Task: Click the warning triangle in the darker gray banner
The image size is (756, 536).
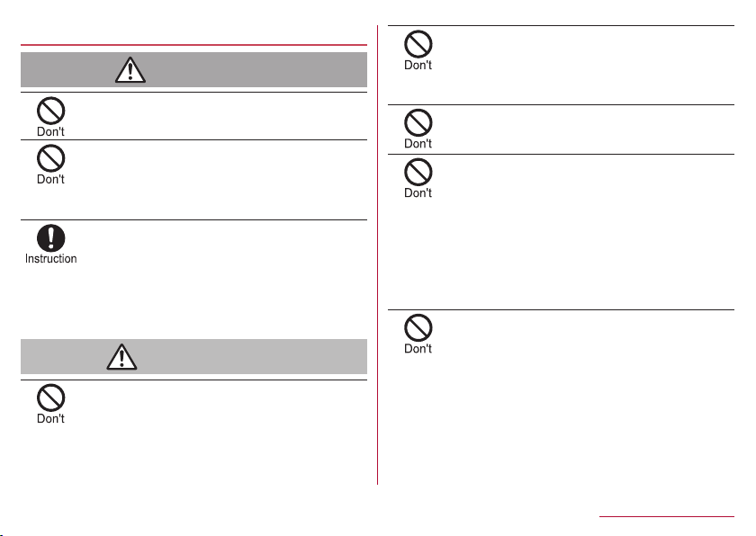Action: pos(130,70)
